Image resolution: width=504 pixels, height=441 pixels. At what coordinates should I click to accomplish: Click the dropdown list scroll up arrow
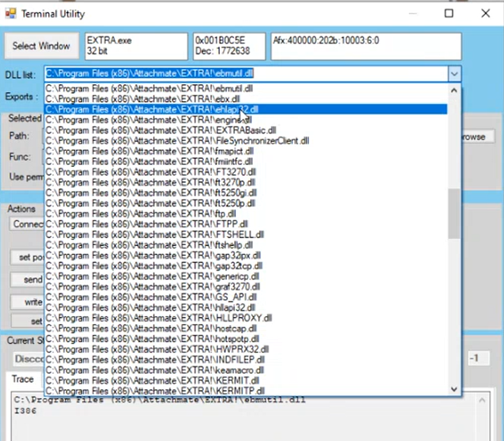click(x=454, y=90)
